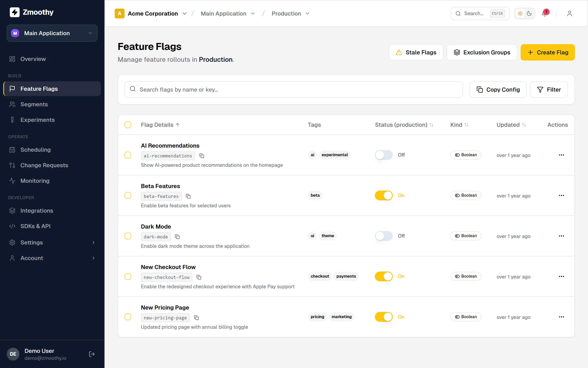Open Main Application breadcrumb dropdown
The width and height of the screenshot is (588, 368).
coord(228,14)
